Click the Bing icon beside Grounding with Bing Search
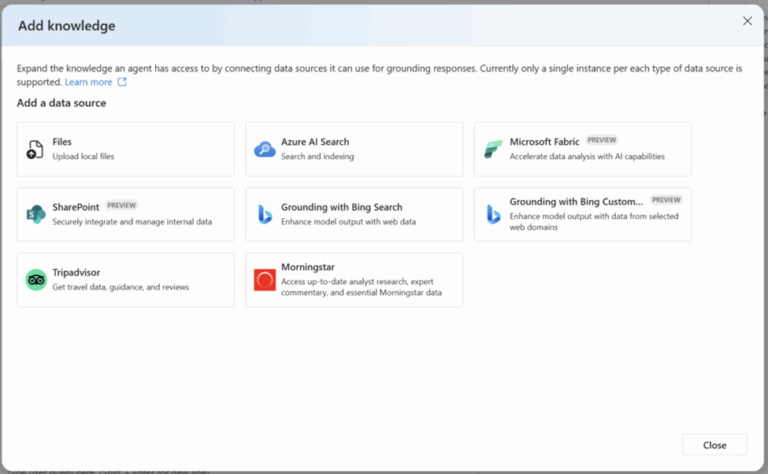Screen dimensions: 768x474 coord(264,214)
